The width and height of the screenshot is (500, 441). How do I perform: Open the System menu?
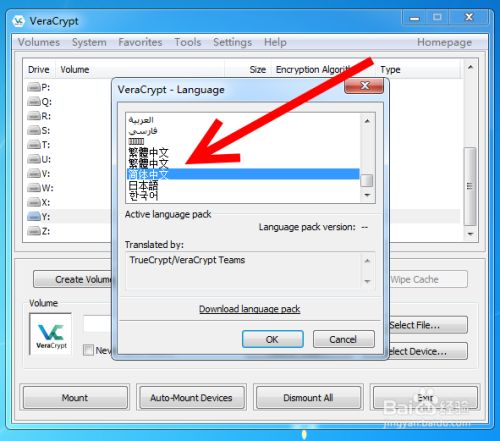tap(89, 42)
